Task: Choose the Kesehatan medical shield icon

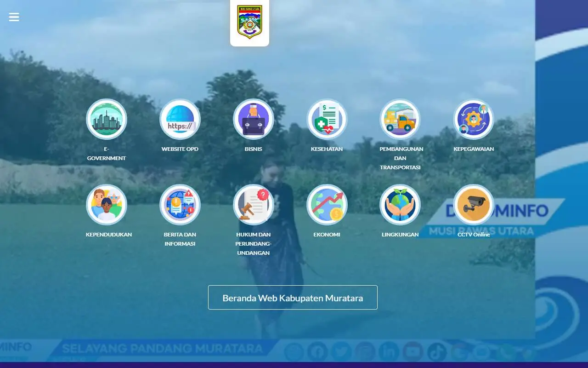Action: (327, 119)
